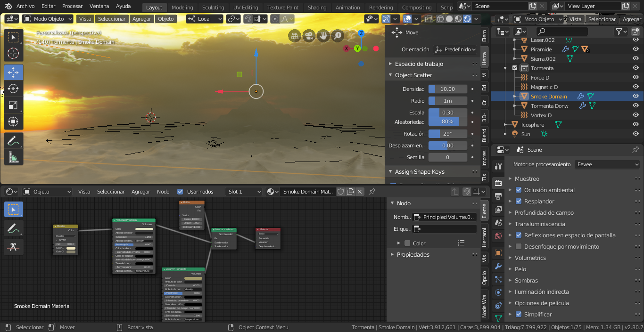The width and height of the screenshot is (644, 332).
Task: Adjust the 'Rotación' 29° slider
Action: [448, 134]
